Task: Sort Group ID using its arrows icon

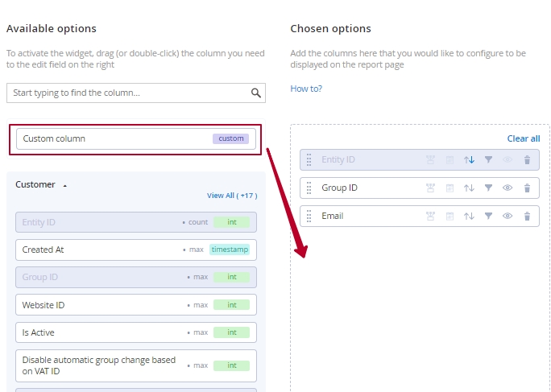Action: pos(469,188)
